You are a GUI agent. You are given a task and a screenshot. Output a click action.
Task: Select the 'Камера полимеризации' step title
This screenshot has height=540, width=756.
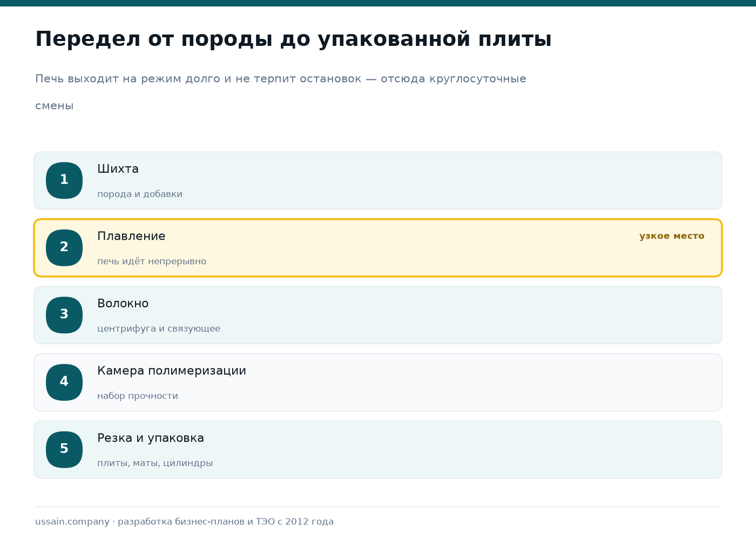pyautogui.click(x=172, y=371)
